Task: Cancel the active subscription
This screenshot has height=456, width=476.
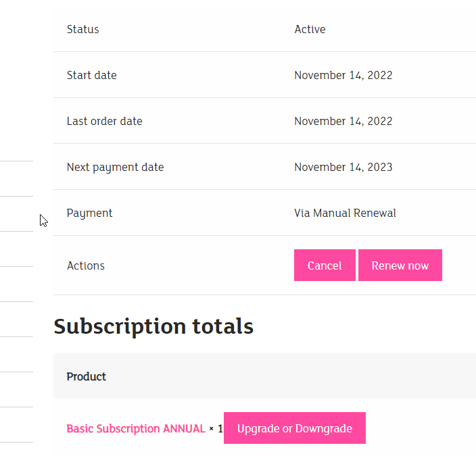Action: (325, 265)
